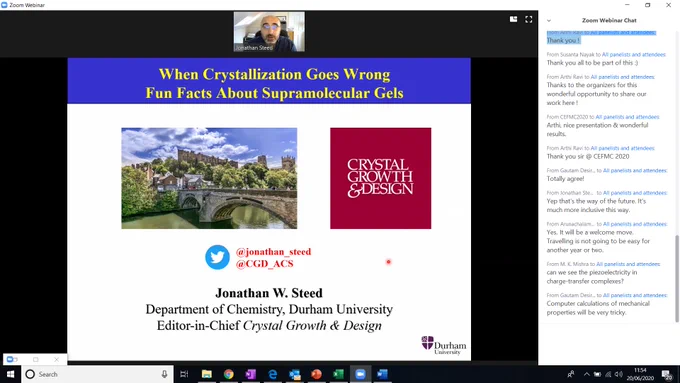The image size is (680, 383).
Task: Click the @CGD_ACS Twitter handle
Action: coord(265,264)
